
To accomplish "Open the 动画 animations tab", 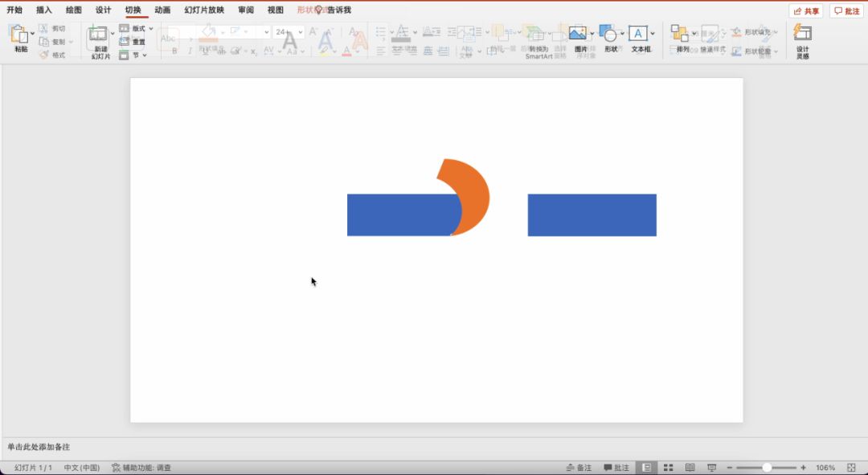I will (162, 10).
